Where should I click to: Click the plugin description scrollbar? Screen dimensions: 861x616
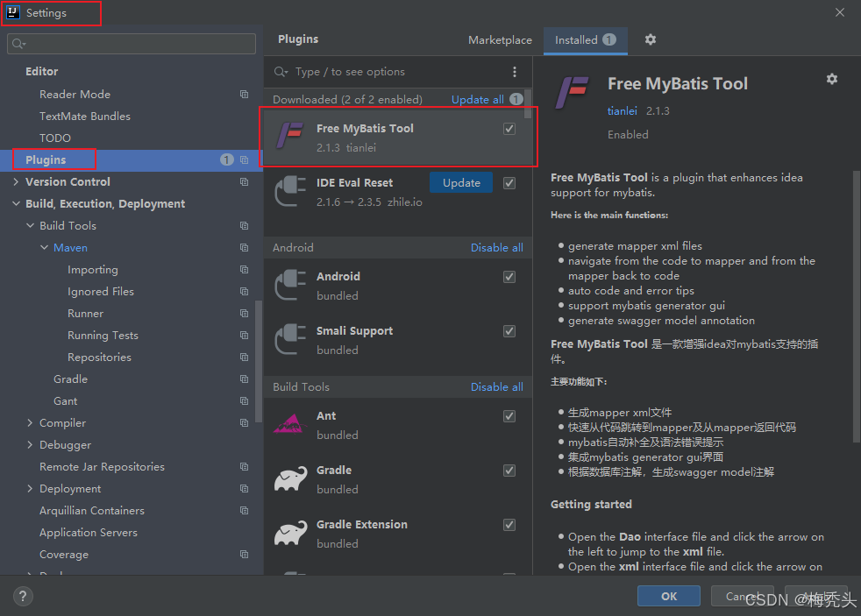[857, 307]
